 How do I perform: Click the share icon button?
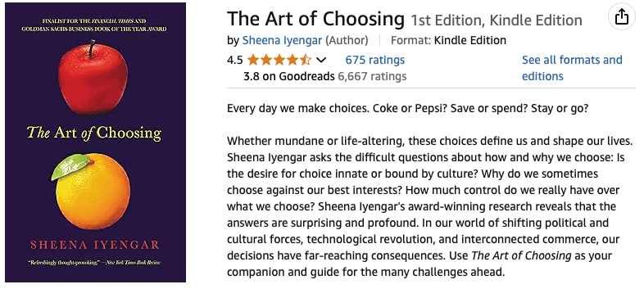(622, 16)
